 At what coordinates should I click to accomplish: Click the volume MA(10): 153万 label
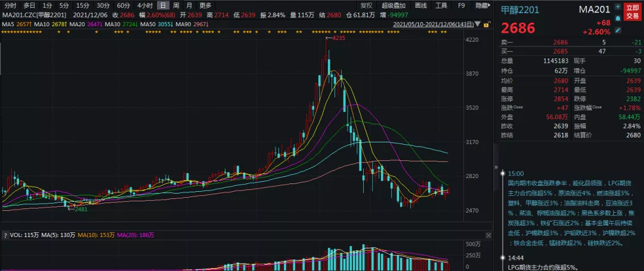97,235
